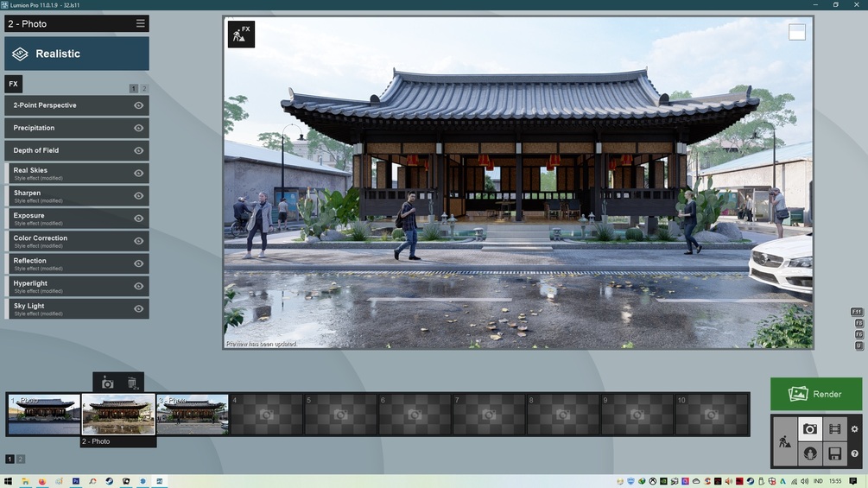
Task: Click the FX add effect button
Action: coord(13,84)
